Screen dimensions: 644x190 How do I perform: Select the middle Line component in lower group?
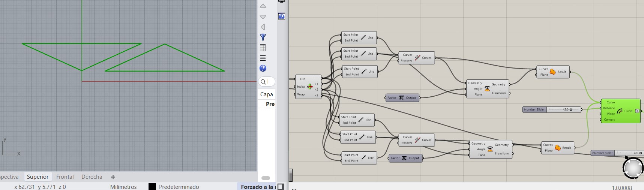coord(358,137)
